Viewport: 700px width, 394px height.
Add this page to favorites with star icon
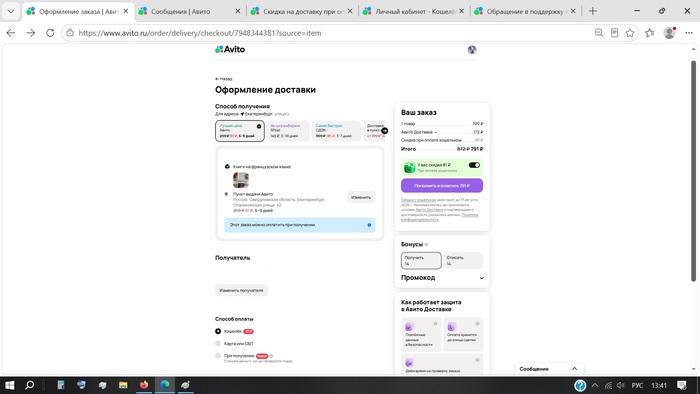630,33
